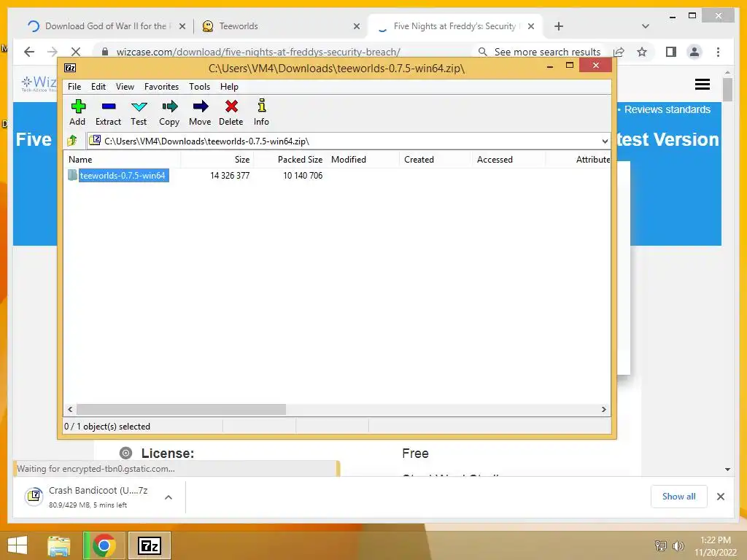This screenshot has width=747, height=560.
Task: Click the Reviews standards link
Action: pos(667,109)
